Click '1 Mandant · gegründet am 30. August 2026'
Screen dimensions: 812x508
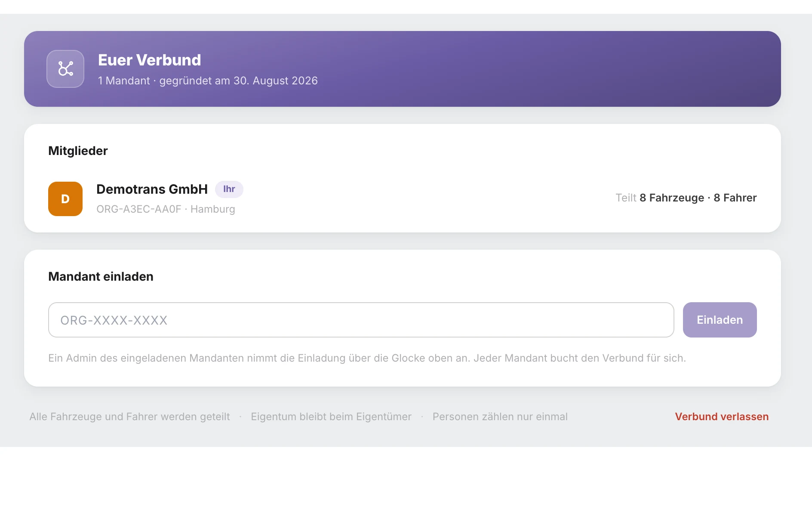[x=208, y=81]
